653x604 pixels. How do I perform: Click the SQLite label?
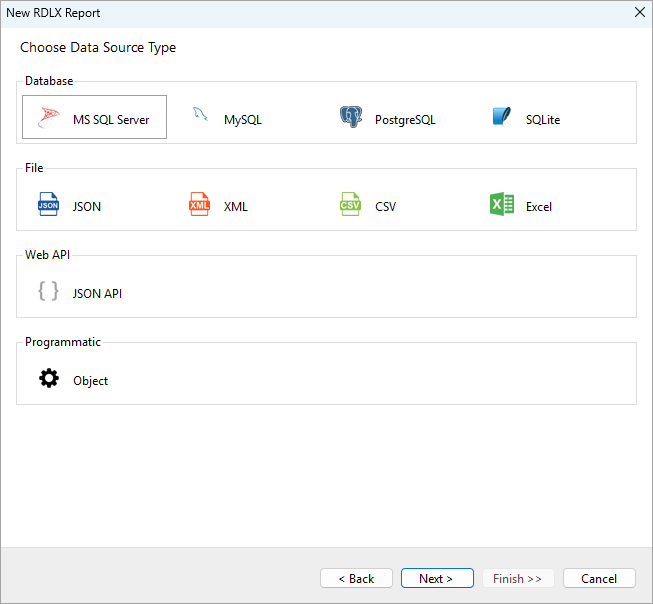click(543, 120)
